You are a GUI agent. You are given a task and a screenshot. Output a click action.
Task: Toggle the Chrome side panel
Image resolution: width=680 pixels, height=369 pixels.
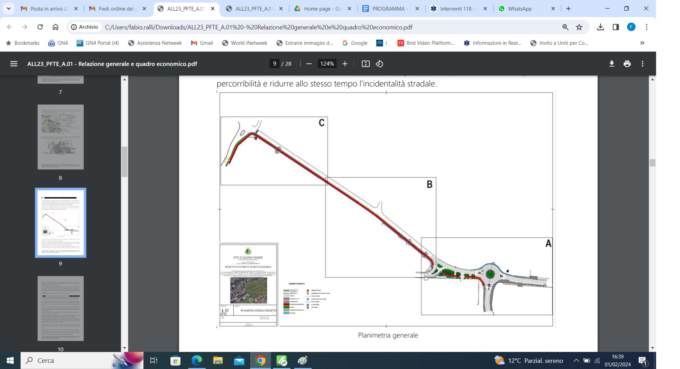(x=615, y=27)
